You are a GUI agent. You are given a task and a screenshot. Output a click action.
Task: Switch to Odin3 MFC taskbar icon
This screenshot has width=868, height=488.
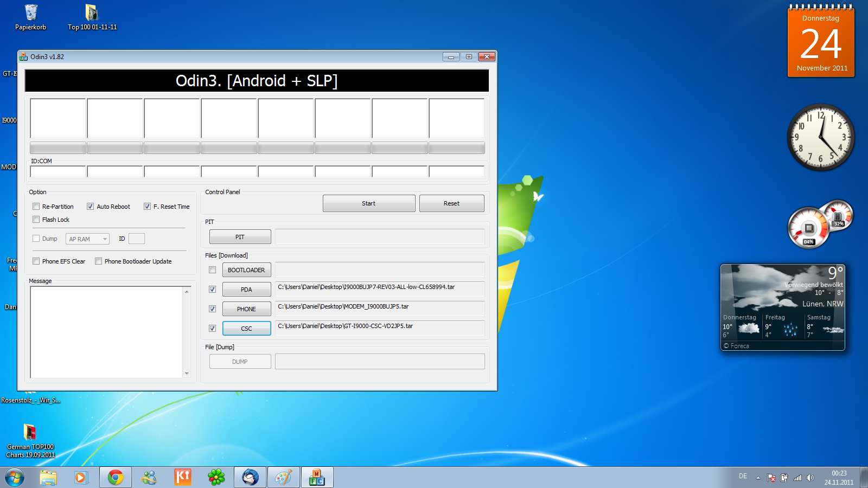coord(317,478)
